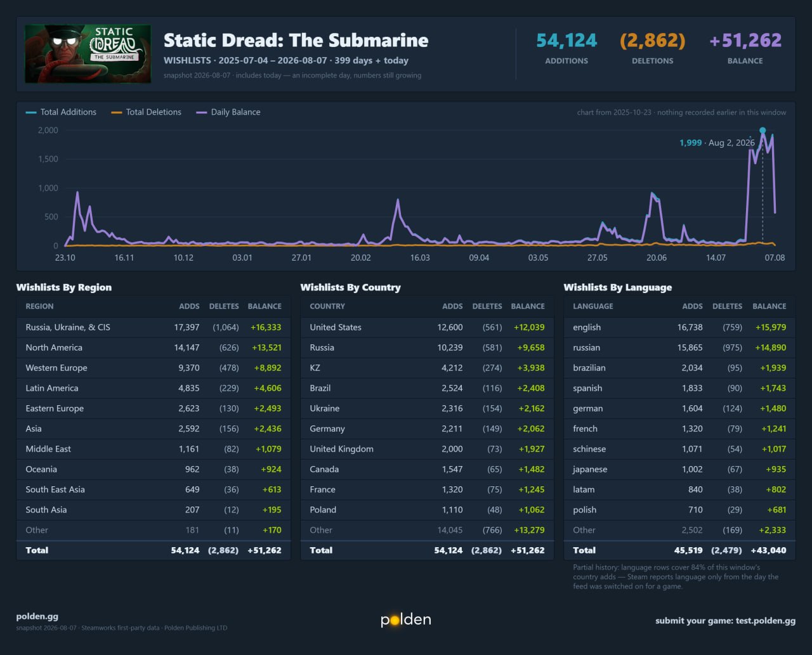Click the "Wishlists By Language" heading
812x655 pixels.
618,287
